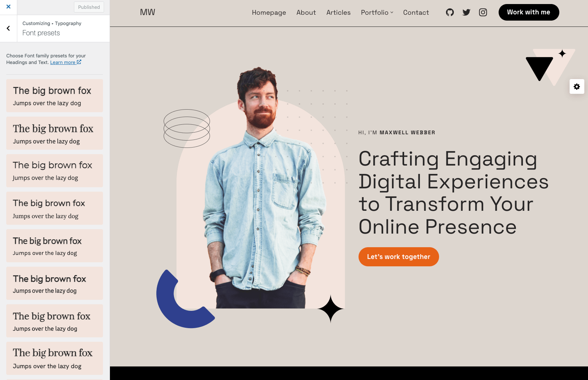Open the Learn more link
This screenshot has width=588, height=380.
point(63,63)
